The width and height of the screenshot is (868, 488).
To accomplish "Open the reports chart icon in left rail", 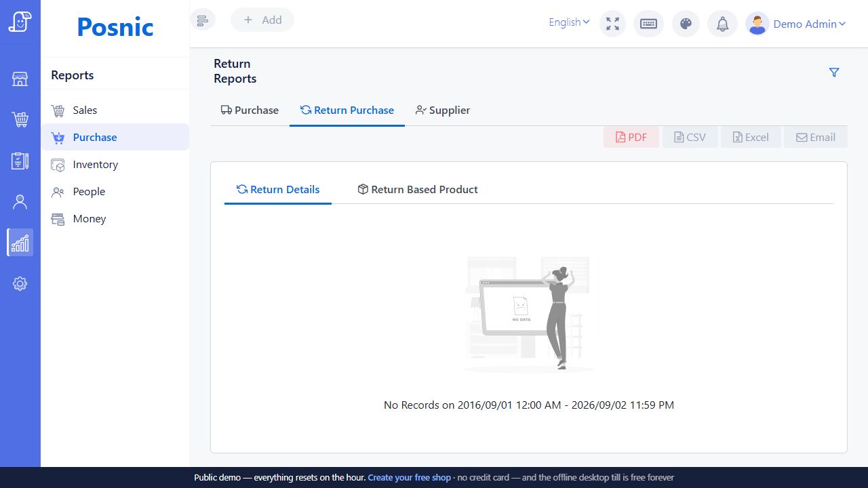I will (20, 242).
